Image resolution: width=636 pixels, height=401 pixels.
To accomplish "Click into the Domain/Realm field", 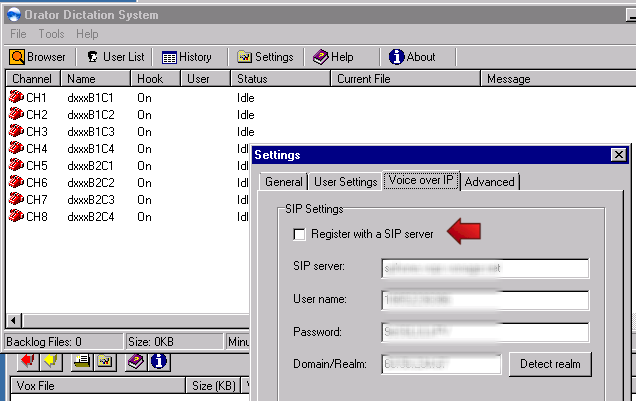I will click(441, 364).
